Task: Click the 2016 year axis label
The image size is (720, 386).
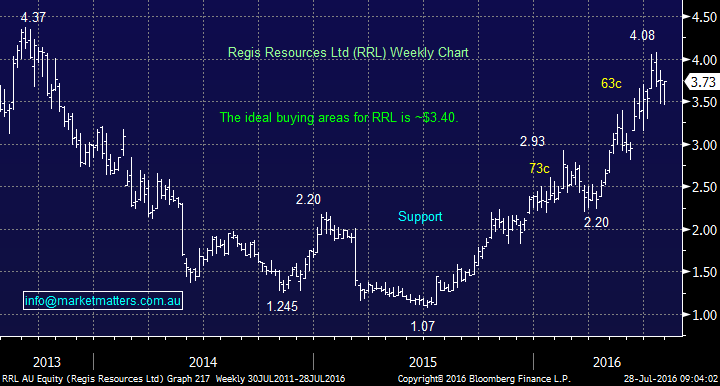Action: (607, 362)
